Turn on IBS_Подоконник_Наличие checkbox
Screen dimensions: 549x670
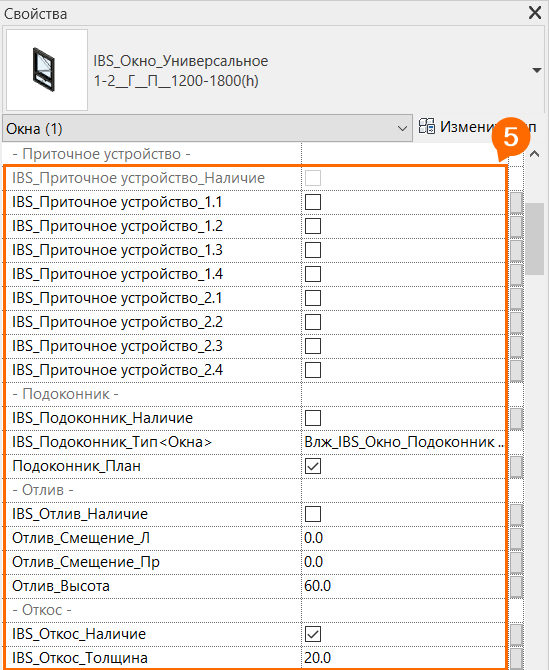(x=313, y=418)
